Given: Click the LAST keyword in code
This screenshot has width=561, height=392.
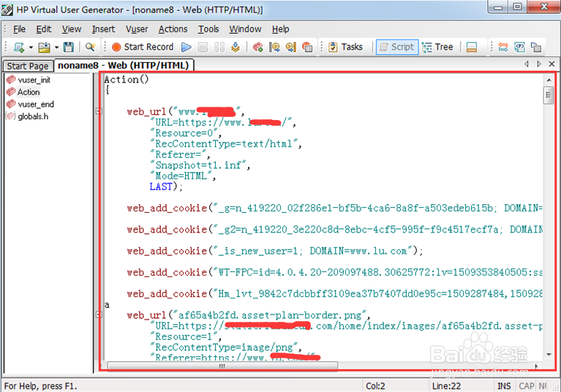Looking at the screenshot, I should [161, 186].
